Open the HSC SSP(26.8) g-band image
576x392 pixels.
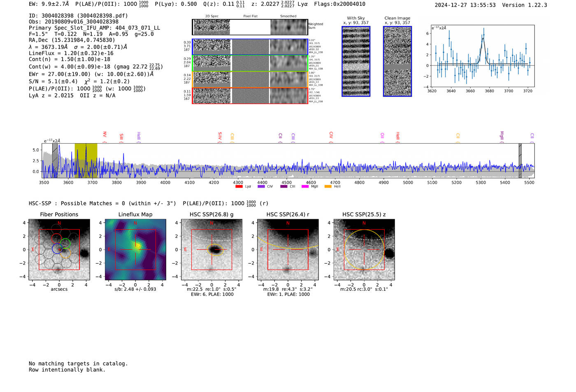(212, 250)
